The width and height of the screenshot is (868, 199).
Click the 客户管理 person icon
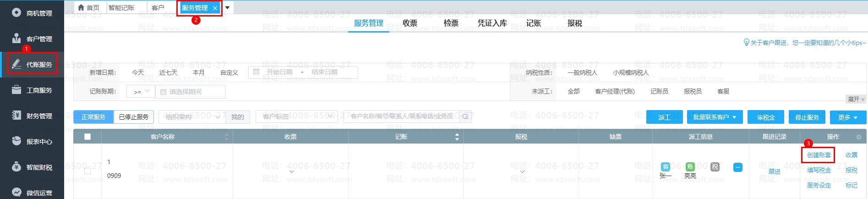tap(16, 39)
